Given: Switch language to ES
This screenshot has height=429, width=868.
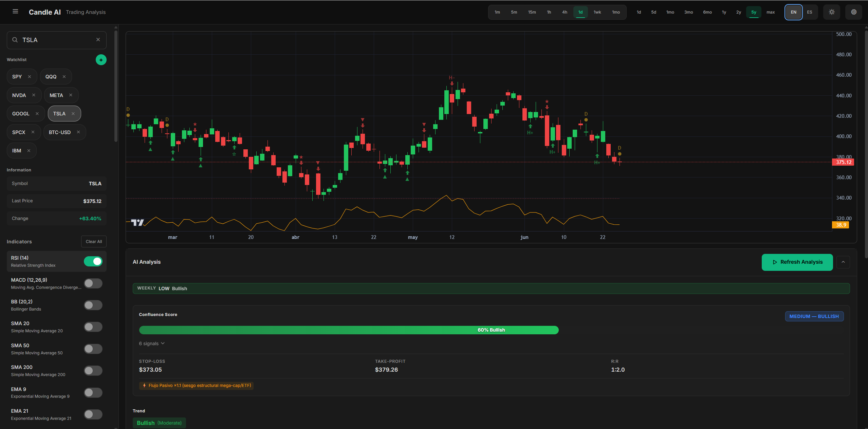Looking at the screenshot, I should tap(810, 12).
